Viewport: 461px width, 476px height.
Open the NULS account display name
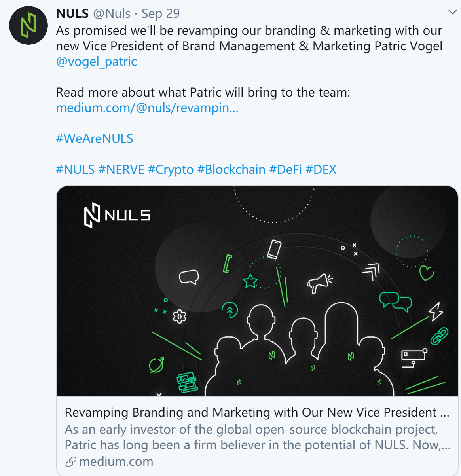(72, 13)
